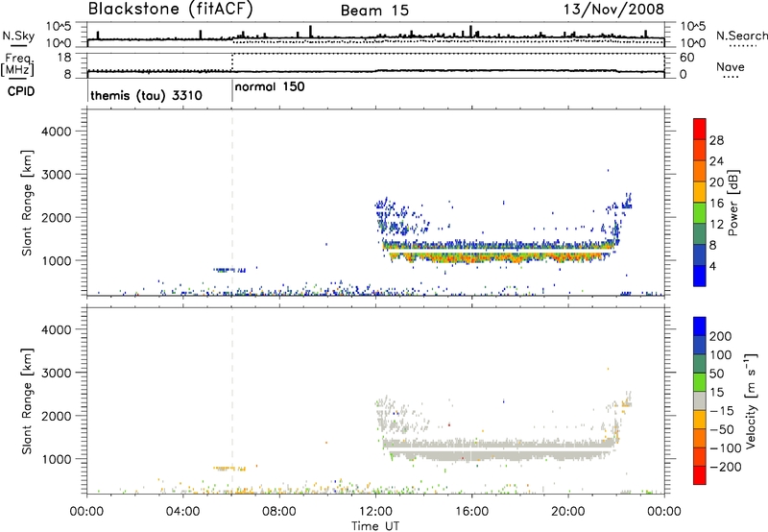Click the "20:00" time axis label

click(x=568, y=511)
